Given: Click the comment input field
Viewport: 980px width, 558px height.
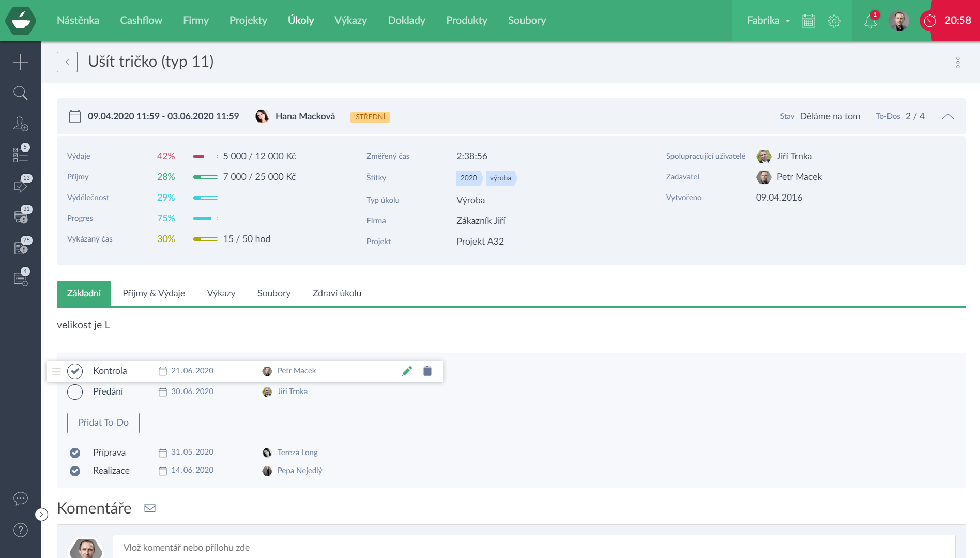Looking at the screenshot, I should pyautogui.click(x=532, y=547).
